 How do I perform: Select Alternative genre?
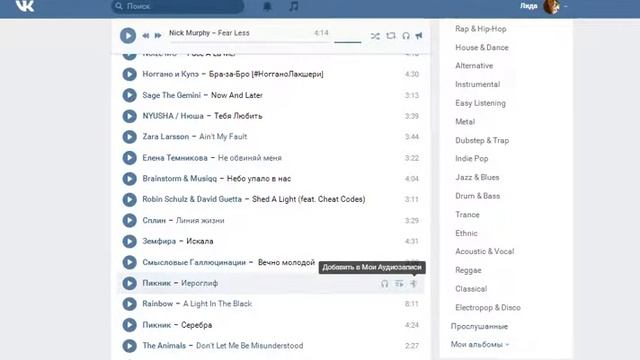point(474,66)
